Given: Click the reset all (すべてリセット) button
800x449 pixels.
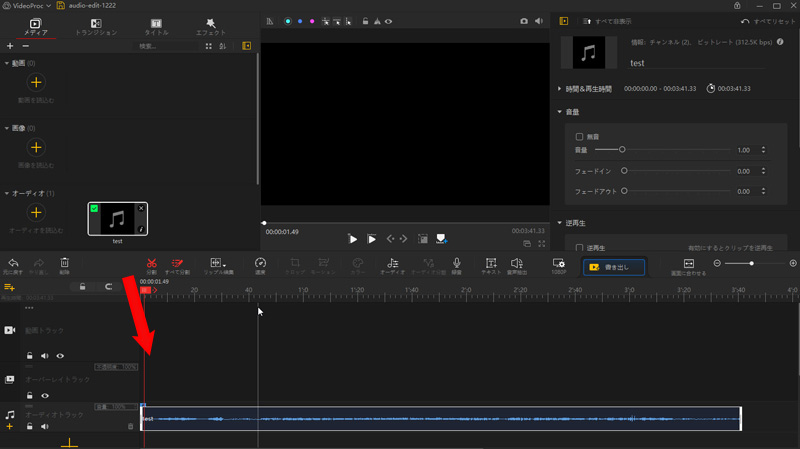Looking at the screenshot, I should (x=767, y=21).
